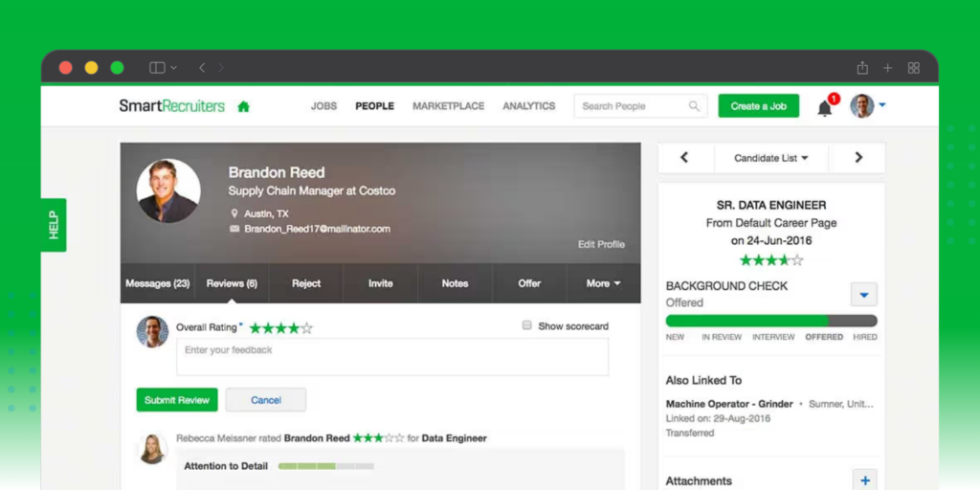Open the Background Check status dropdown

[x=864, y=295]
